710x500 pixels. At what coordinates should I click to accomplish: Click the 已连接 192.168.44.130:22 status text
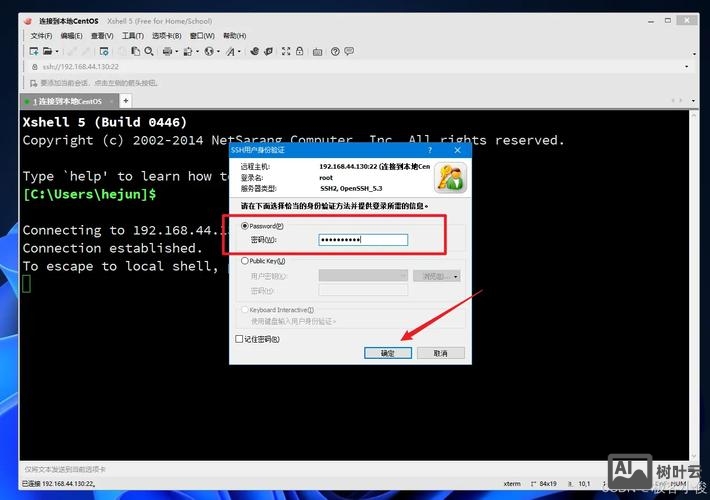click(x=59, y=484)
